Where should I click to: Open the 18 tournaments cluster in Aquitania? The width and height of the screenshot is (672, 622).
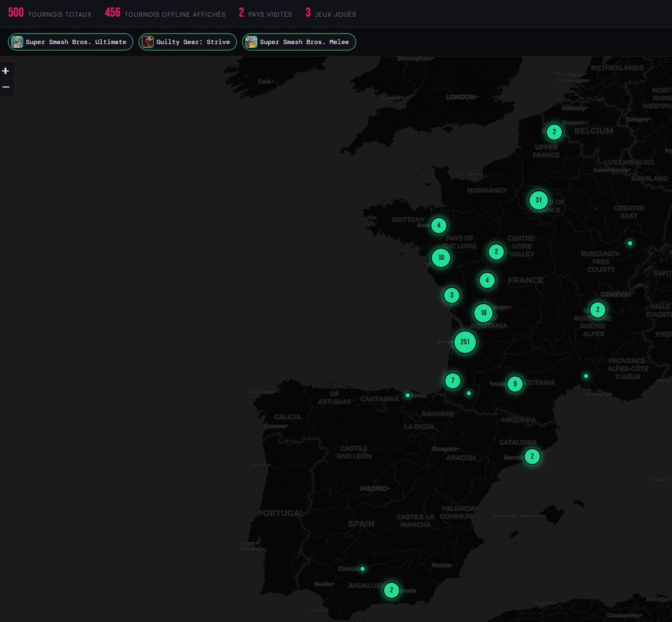click(483, 313)
